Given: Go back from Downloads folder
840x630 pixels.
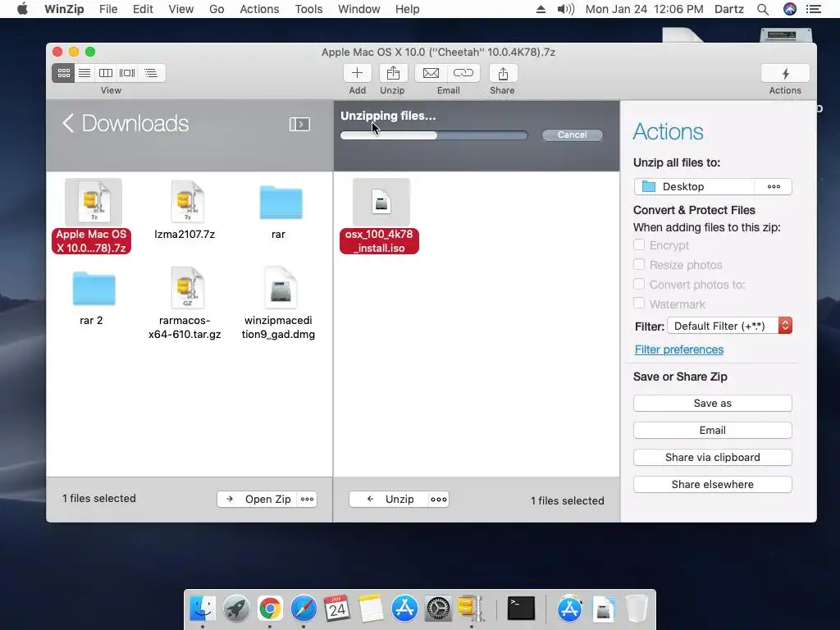Looking at the screenshot, I should click(x=68, y=123).
